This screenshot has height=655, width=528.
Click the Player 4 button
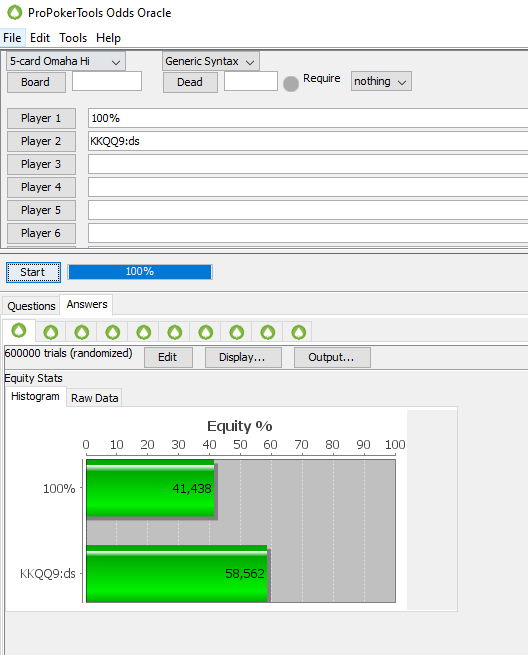point(41,187)
